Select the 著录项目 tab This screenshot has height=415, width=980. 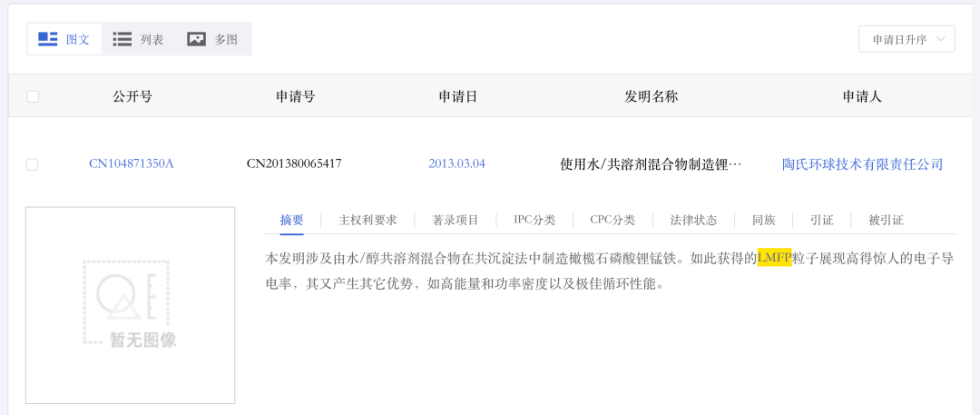point(455,221)
